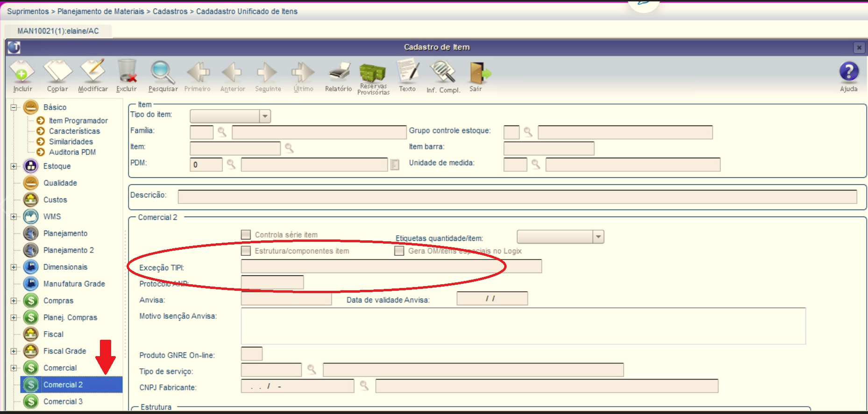Open Custos section in tree
This screenshot has height=414, width=868.
[55, 200]
